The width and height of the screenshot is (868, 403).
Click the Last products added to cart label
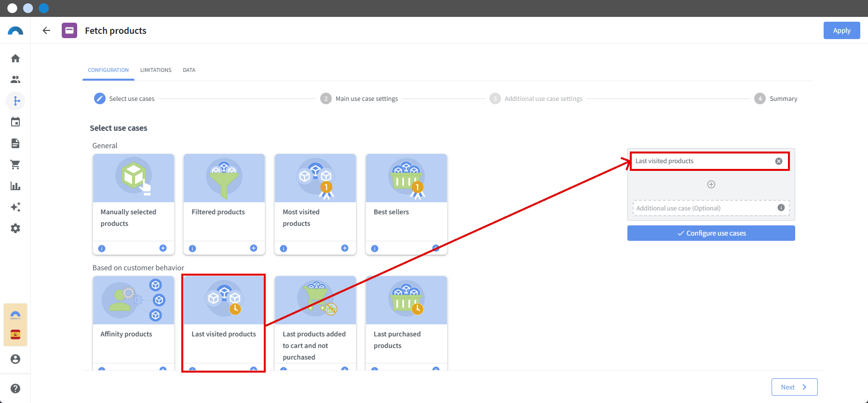pyautogui.click(x=314, y=346)
